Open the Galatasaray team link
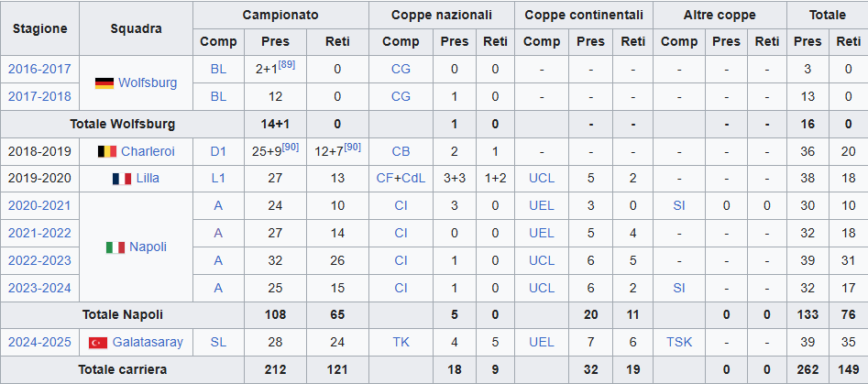The image size is (868, 384). click(148, 343)
